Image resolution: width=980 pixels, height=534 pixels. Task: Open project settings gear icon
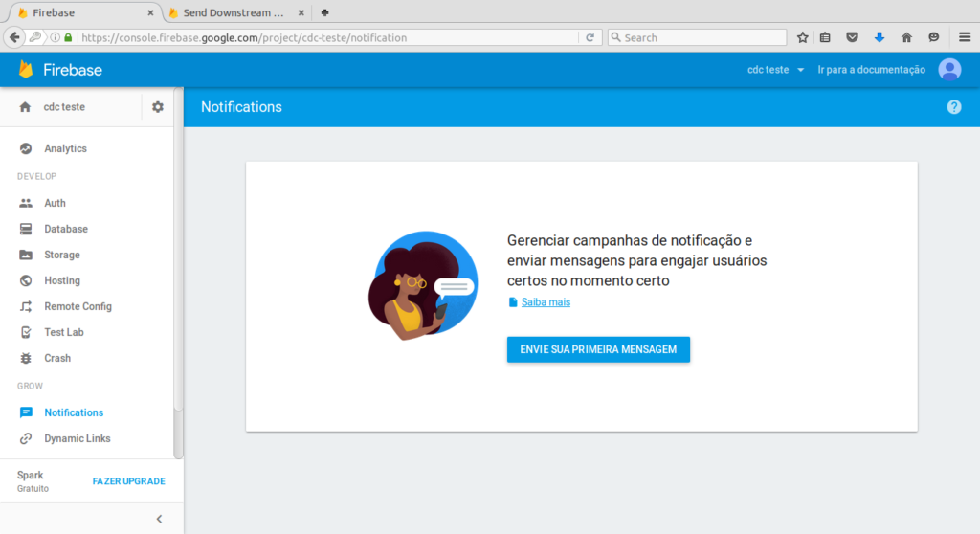point(158,107)
